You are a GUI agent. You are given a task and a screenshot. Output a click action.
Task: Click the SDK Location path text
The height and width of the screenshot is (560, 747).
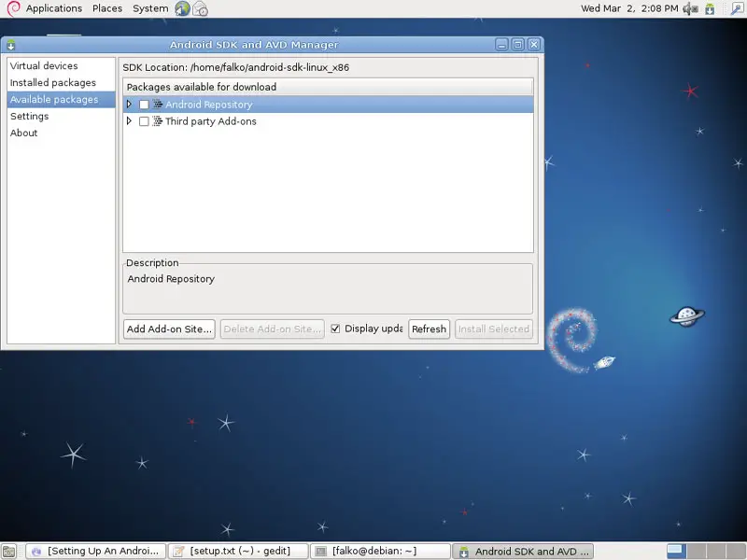[270, 67]
